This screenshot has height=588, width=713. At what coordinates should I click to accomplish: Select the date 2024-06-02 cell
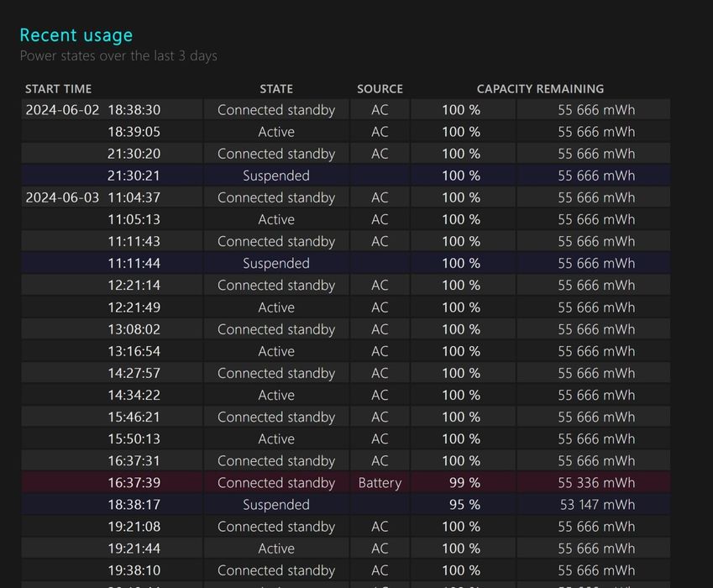click(62, 110)
